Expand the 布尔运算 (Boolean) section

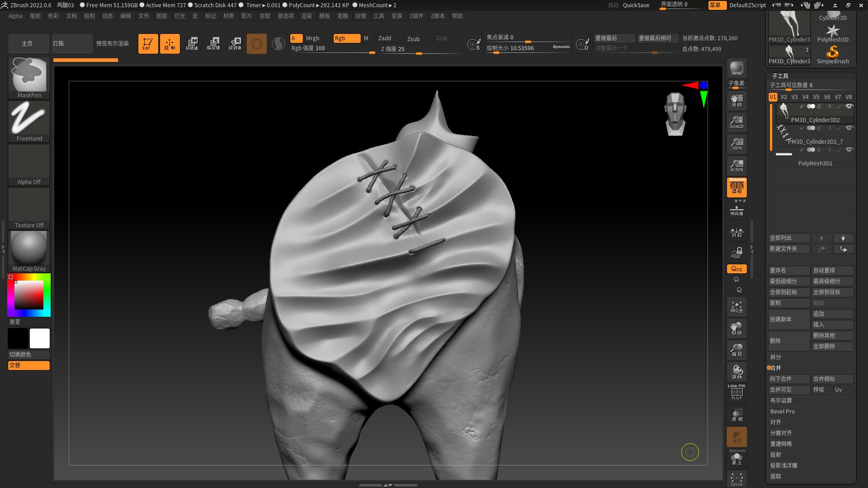[x=781, y=400]
